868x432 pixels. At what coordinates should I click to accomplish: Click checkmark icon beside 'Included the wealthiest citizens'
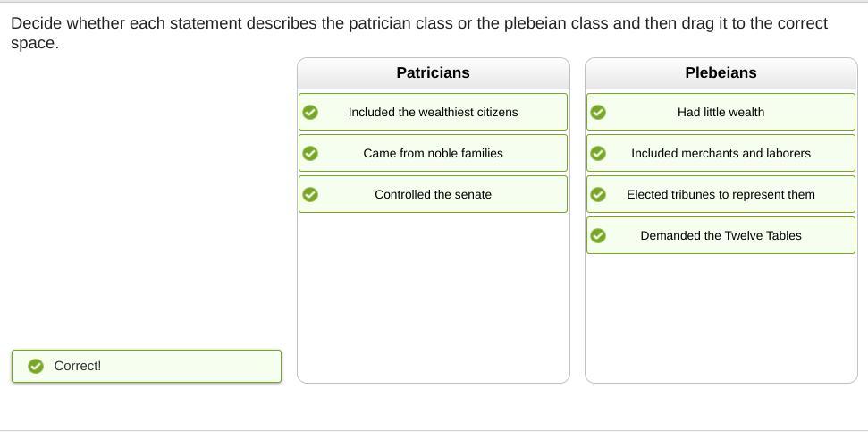tap(310, 113)
